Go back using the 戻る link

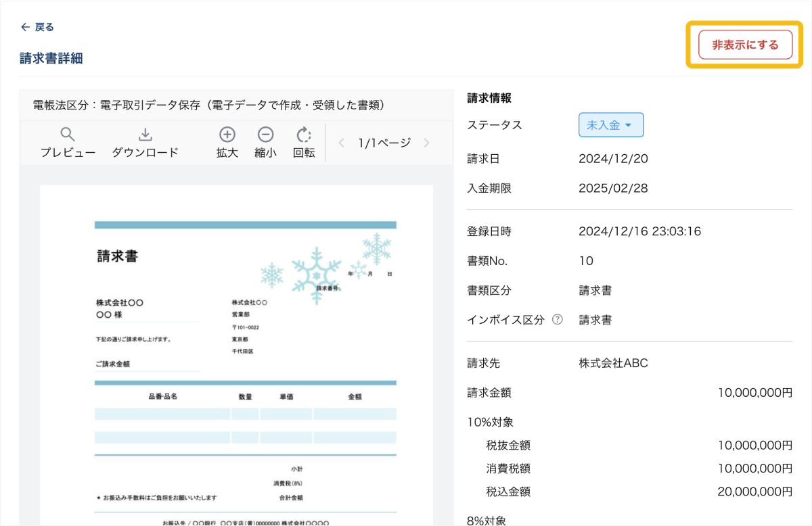coord(37,27)
